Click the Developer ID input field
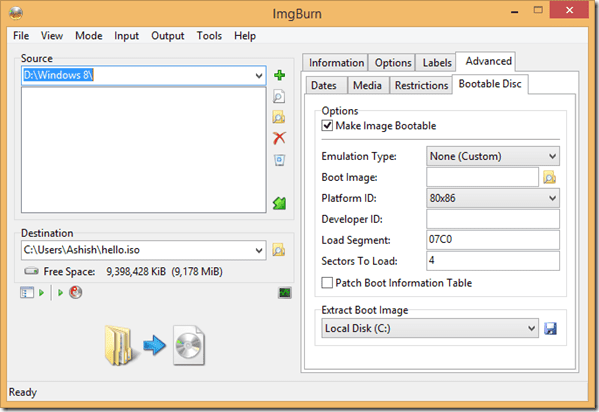 493,219
